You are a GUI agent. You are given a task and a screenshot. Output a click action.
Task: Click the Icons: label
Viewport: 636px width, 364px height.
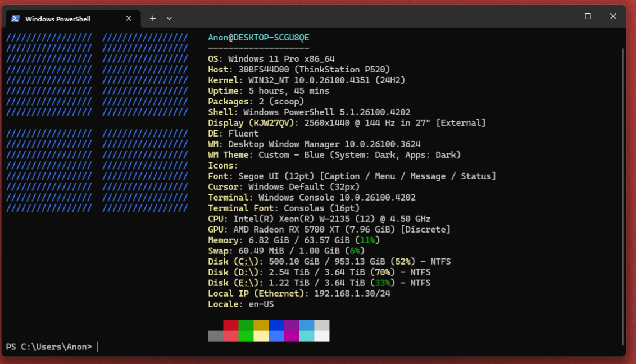(x=223, y=166)
